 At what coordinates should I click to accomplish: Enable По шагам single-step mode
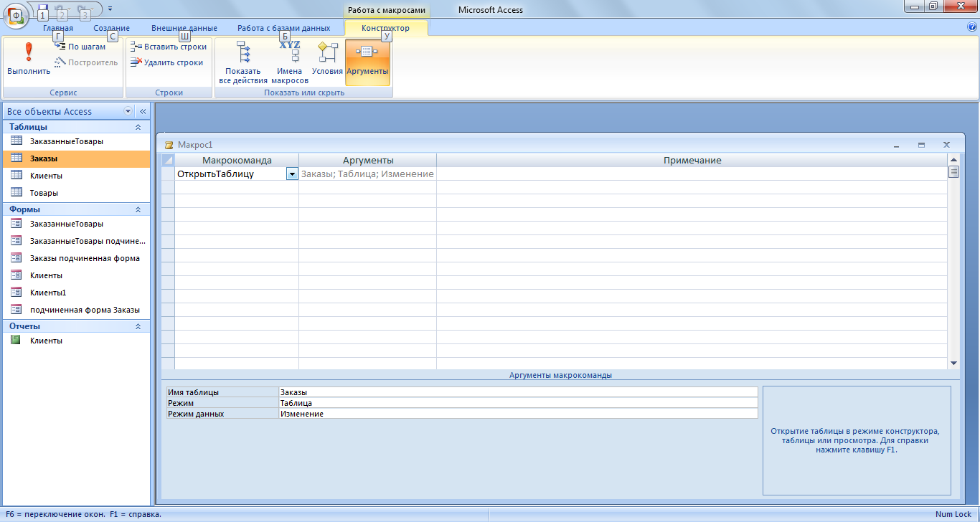80,47
